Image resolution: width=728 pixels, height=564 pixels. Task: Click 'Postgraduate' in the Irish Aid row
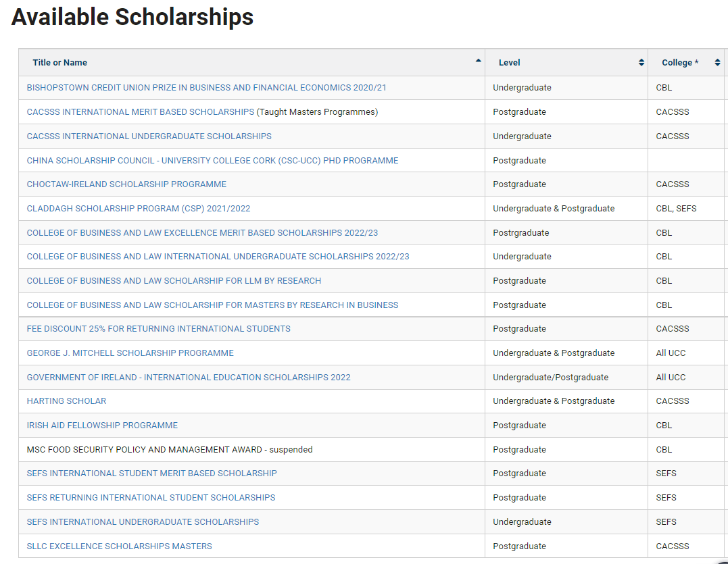[x=520, y=426]
